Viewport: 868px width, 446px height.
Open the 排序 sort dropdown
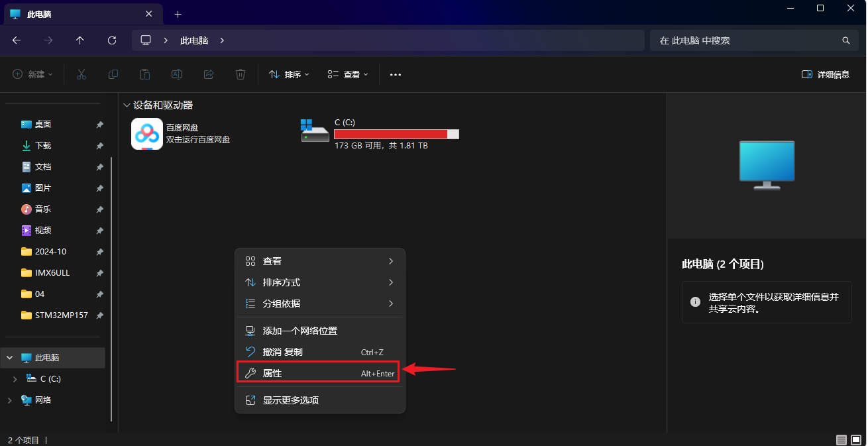pos(289,74)
